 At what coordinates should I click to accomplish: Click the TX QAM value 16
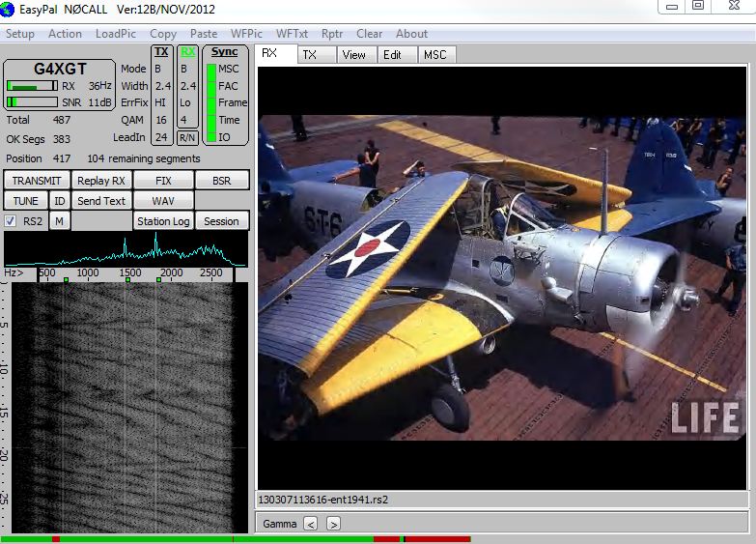[161, 120]
